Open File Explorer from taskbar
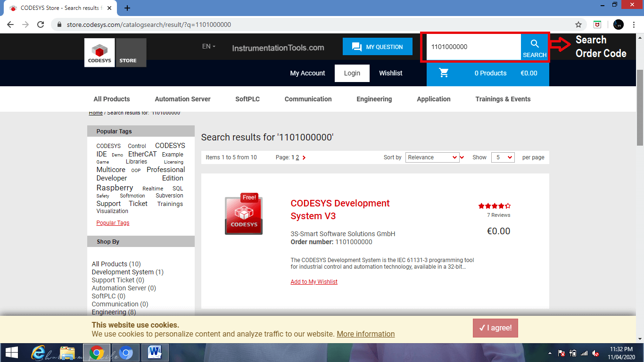 pos(67,353)
